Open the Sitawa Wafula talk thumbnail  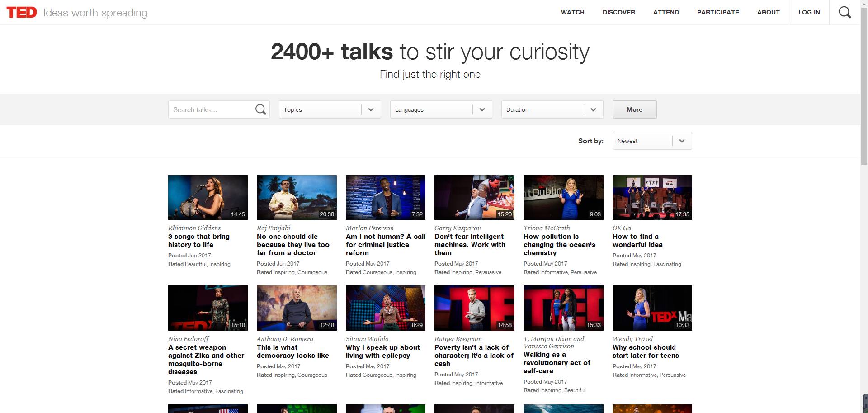pyautogui.click(x=385, y=308)
